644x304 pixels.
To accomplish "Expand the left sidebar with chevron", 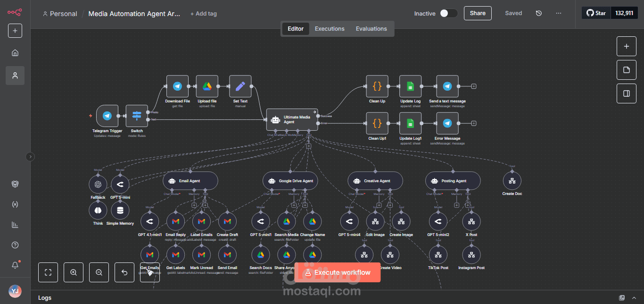I will click(30, 157).
